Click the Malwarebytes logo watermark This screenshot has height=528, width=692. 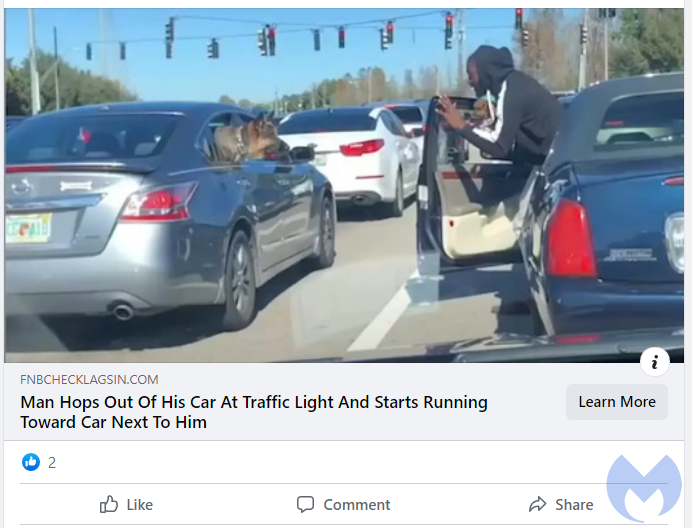tap(644, 488)
